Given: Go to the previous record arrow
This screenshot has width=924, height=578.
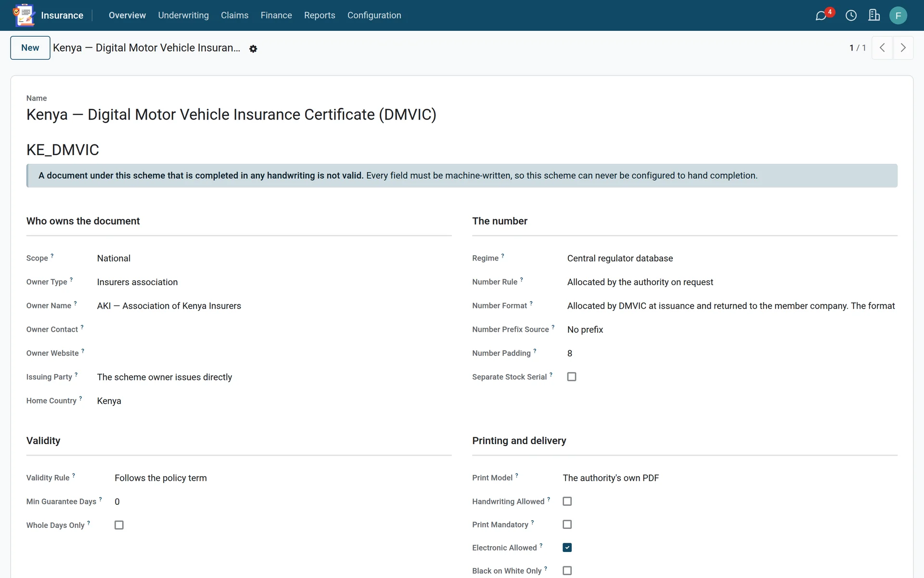Looking at the screenshot, I should pyautogui.click(x=882, y=48).
